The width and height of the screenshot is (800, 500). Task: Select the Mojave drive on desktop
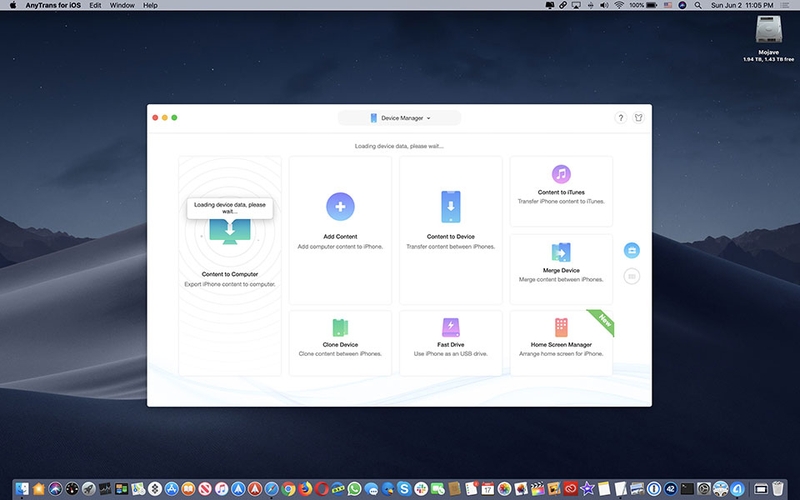(x=768, y=31)
